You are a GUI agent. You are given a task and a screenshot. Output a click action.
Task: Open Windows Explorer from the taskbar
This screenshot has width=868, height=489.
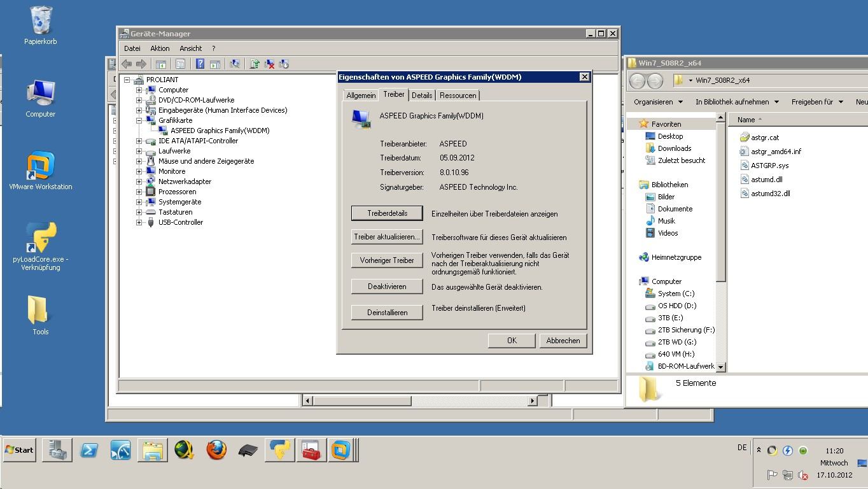[152, 450]
